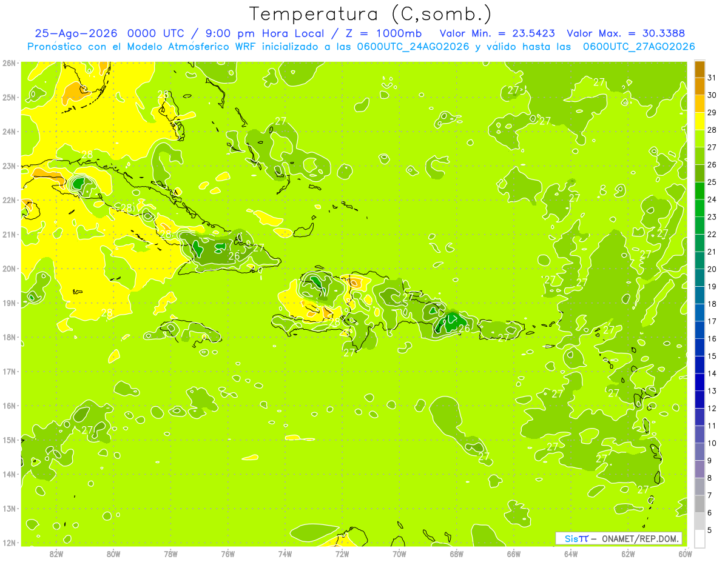The image size is (728, 562).
Task: Click the '18' label on the color legend
Action: tap(712, 304)
